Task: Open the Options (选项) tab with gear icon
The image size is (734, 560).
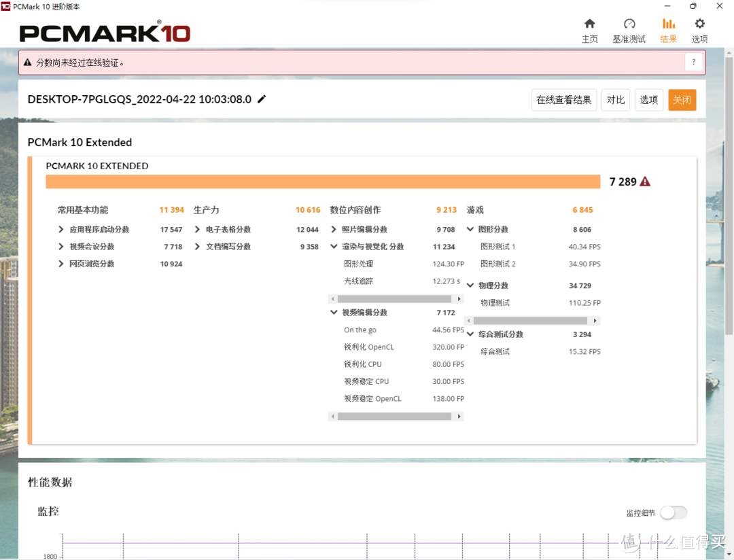Action: click(699, 31)
